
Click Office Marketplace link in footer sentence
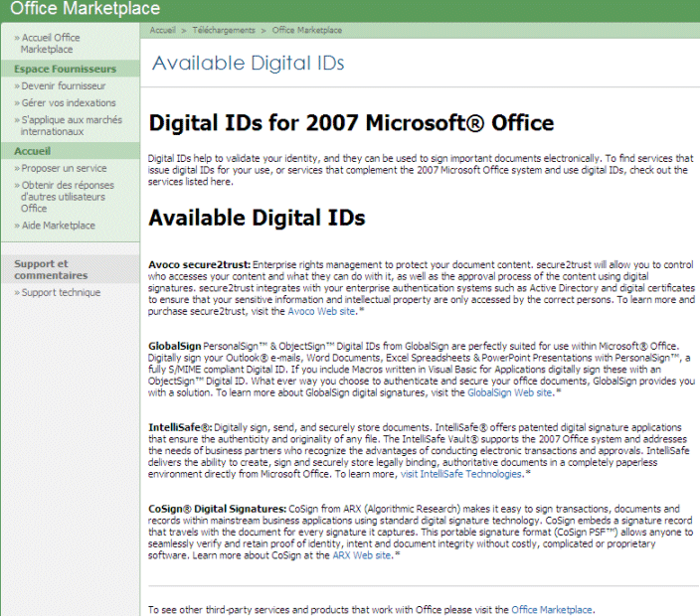pyautogui.click(x=552, y=610)
